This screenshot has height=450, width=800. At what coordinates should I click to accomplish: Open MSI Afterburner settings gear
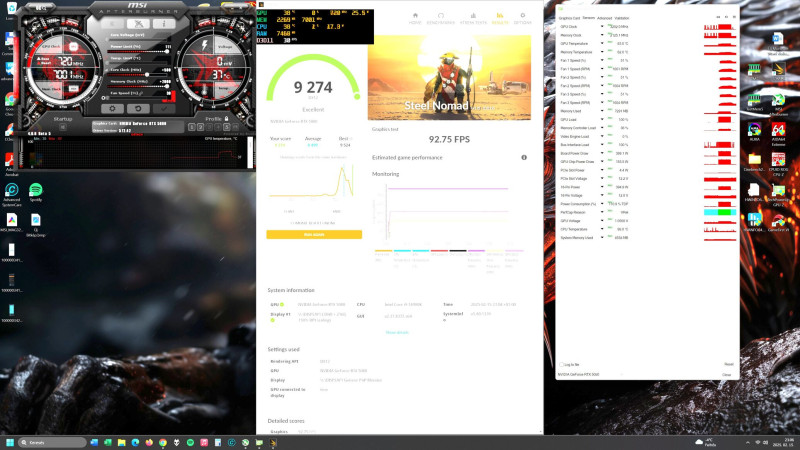112,109
